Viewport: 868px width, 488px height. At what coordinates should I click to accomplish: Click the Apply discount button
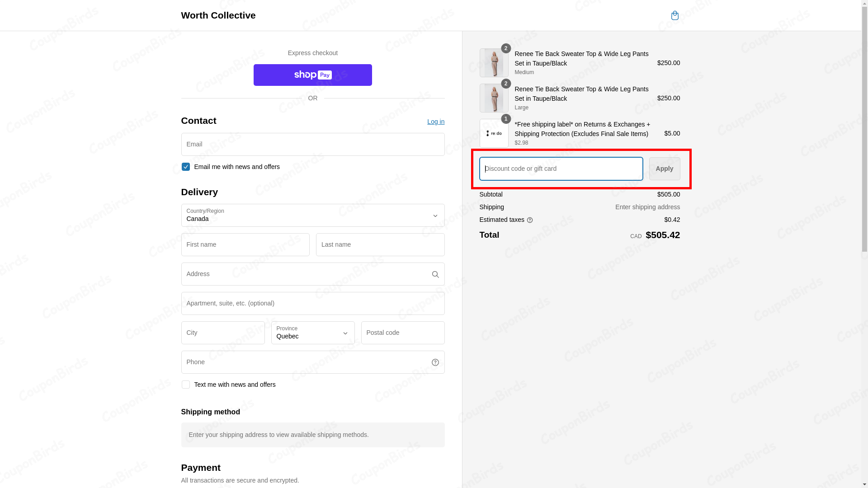click(x=664, y=169)
